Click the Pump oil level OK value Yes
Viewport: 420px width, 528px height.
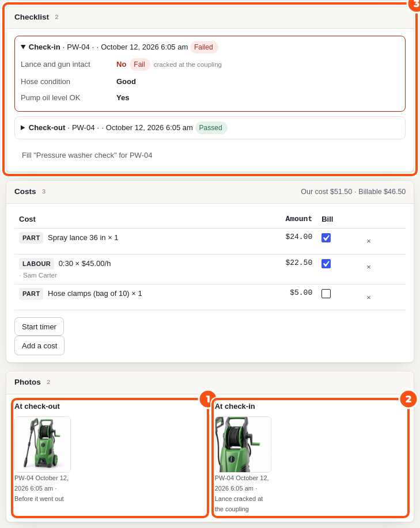click(123, 98)
